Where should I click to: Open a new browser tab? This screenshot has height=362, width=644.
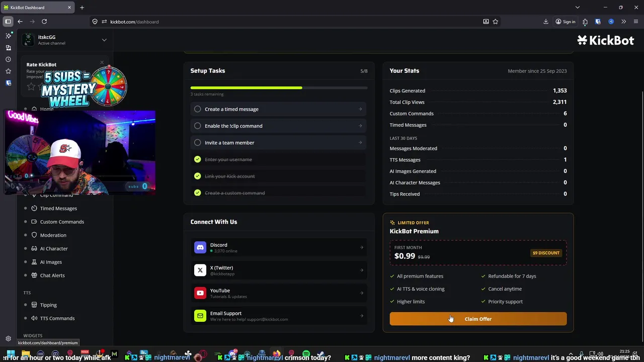pyautogui.click(x=82, y=8)
